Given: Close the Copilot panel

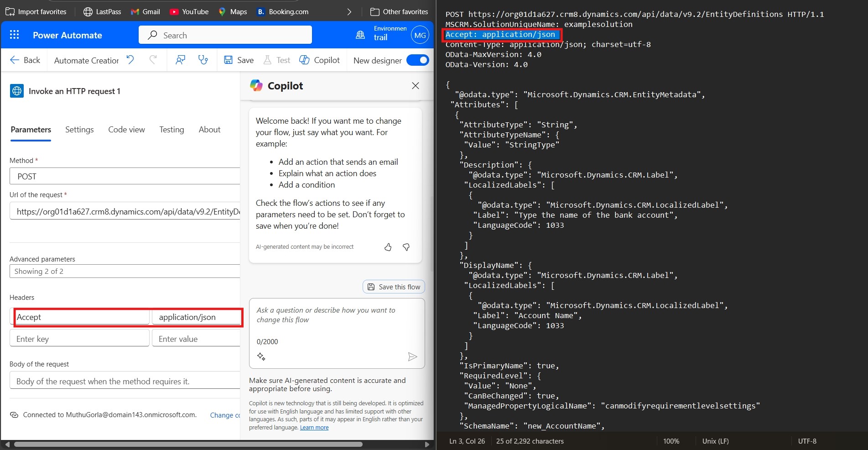Looking at the screenshot, I should pyautogui.click(x=415, y=86).
